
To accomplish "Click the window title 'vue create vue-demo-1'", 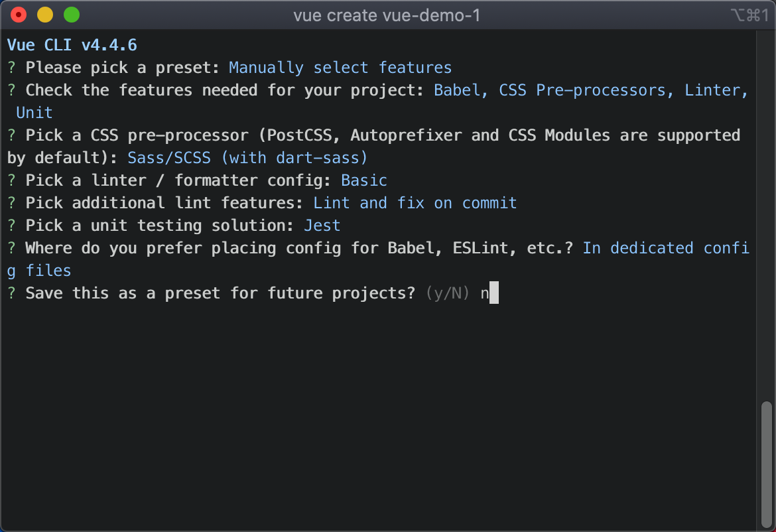I will (387, 15).
